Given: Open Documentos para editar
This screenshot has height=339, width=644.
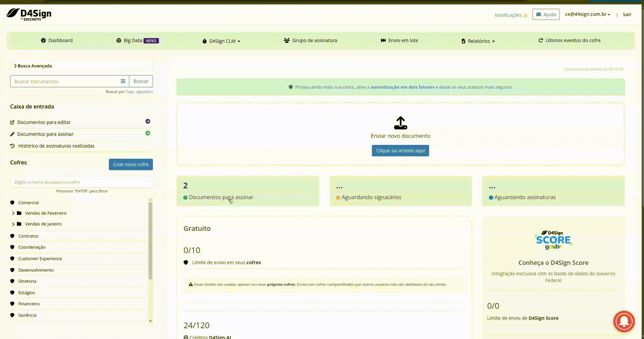Looking at the screenshot, I should (x=44, y=122).
